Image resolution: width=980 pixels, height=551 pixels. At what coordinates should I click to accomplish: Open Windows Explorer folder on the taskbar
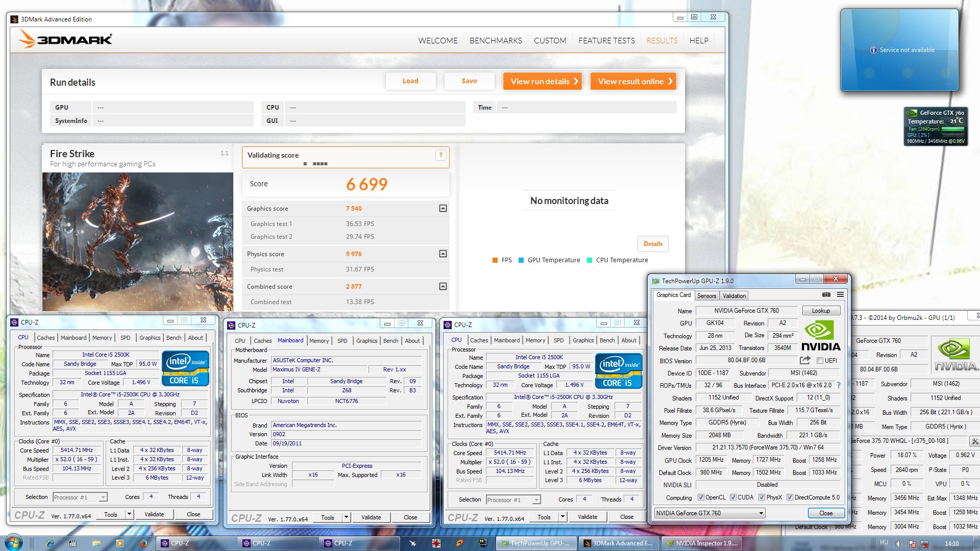pos(96,543)
